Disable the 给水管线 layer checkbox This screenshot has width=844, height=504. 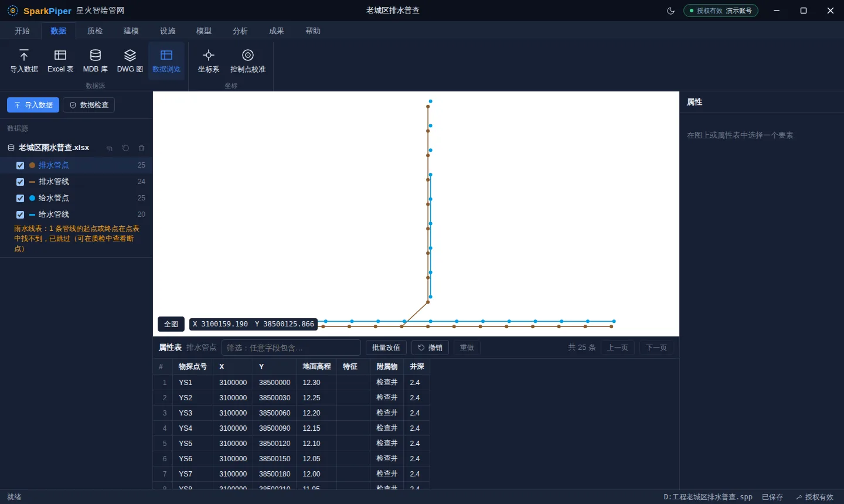tap(20, 214)
